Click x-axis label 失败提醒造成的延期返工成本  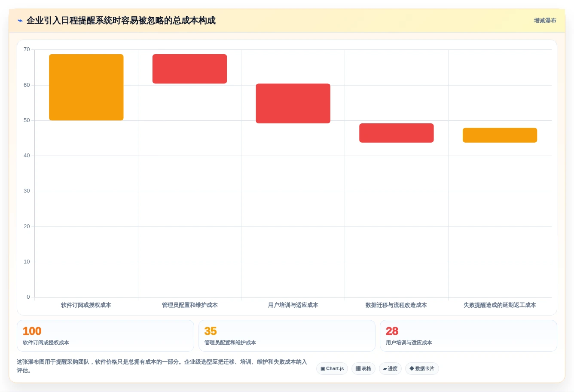point(500,305)
